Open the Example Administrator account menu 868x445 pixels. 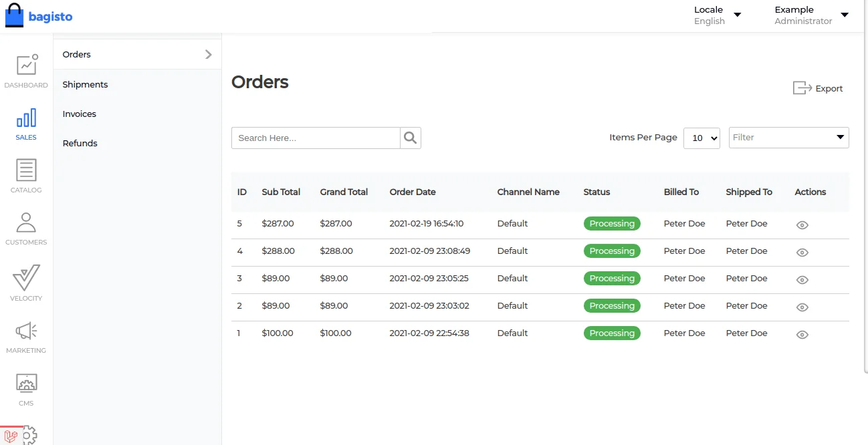pos(810,15)
